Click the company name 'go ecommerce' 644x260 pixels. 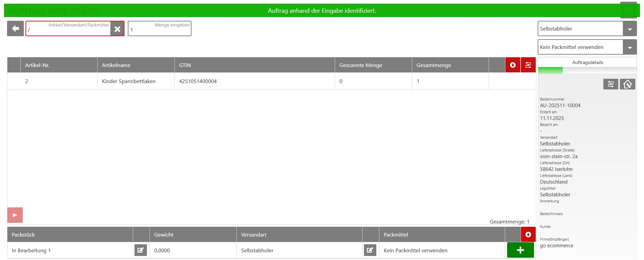click(556, 246)
